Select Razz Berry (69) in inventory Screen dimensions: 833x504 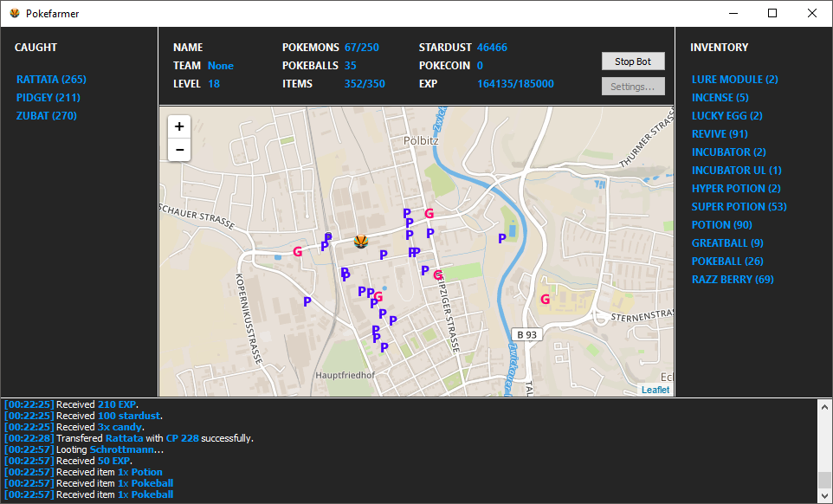(x=732, y=280)
